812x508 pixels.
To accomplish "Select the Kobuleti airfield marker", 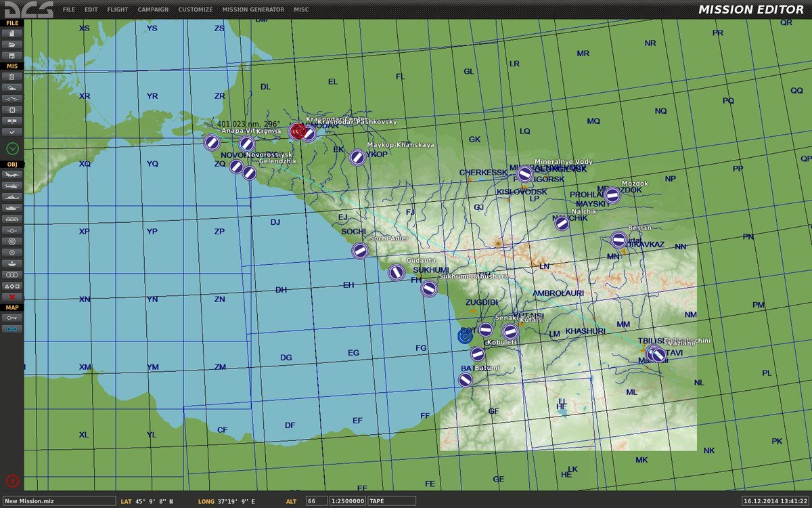I will [x=478, y=354].
